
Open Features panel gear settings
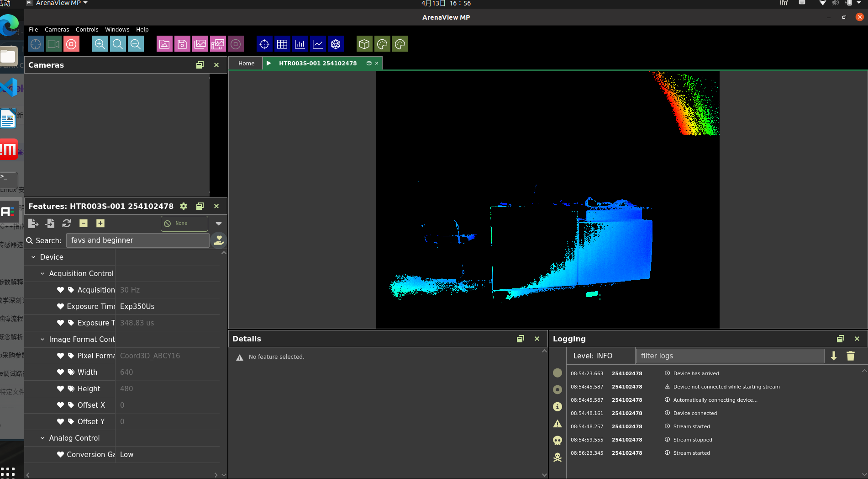point(184,206)
